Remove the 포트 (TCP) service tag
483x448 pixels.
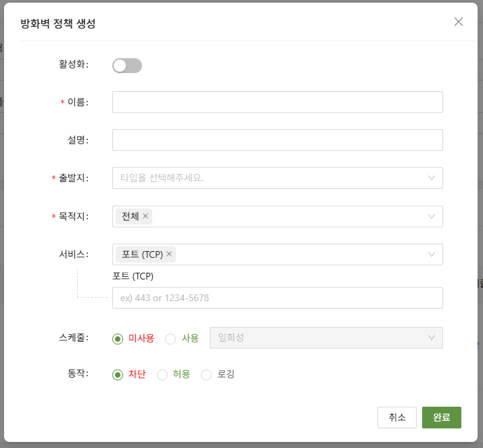[x=169, y=254]
